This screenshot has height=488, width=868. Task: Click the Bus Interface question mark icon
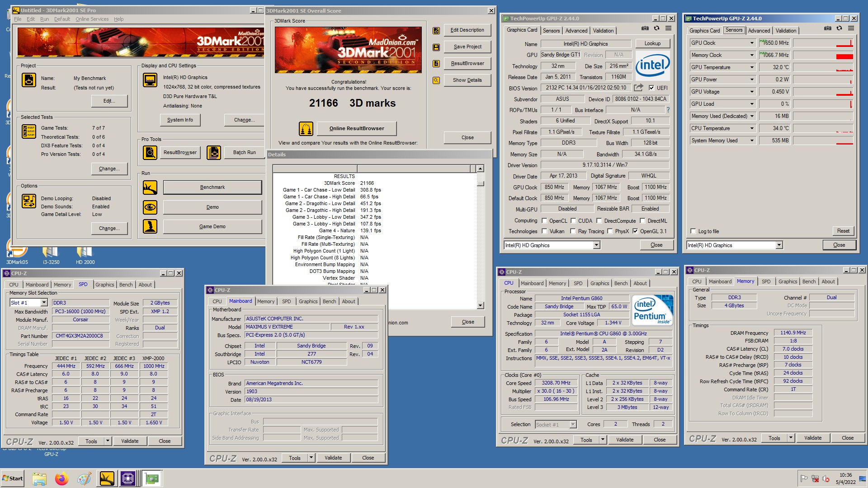668,110
